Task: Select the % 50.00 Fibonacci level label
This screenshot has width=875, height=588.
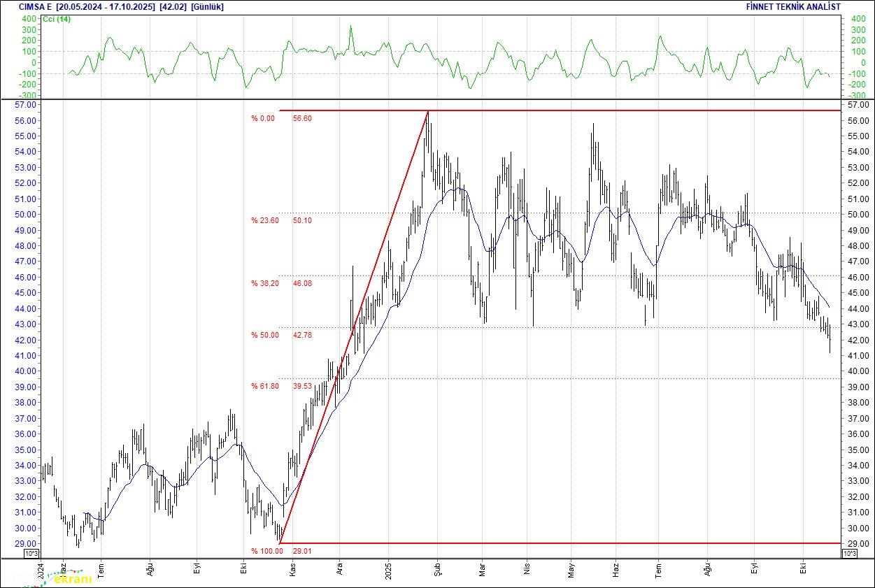Action: click(x=265, y=335)
